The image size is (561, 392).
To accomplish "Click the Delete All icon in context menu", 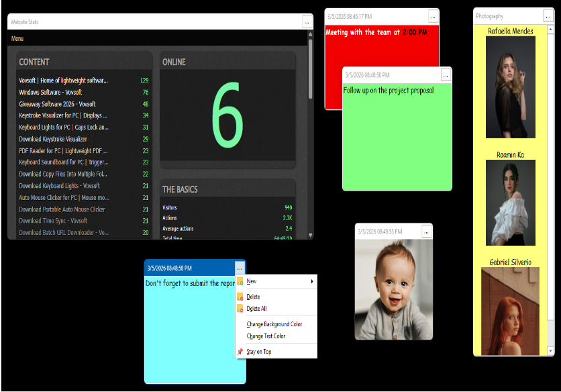I will pos(240,309).
